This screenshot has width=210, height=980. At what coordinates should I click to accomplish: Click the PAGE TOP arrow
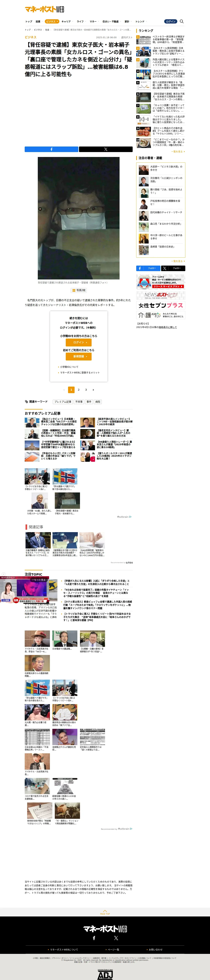105,912
